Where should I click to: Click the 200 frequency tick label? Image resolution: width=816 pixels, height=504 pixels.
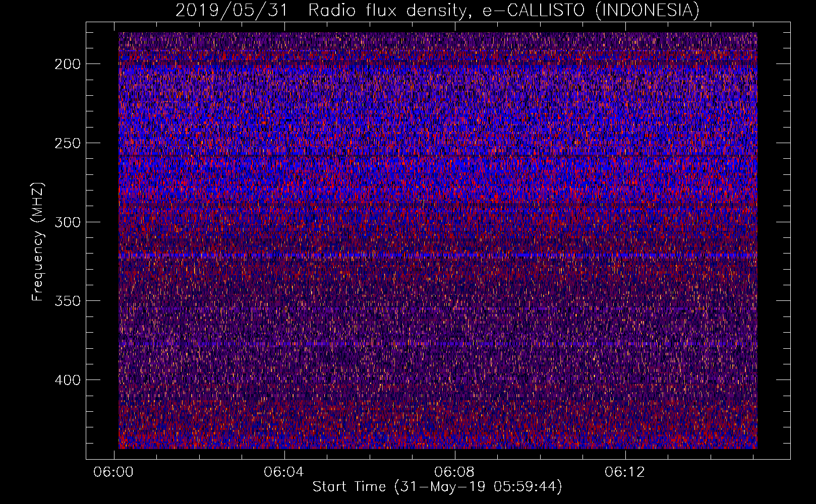click(x=68, y=64)
